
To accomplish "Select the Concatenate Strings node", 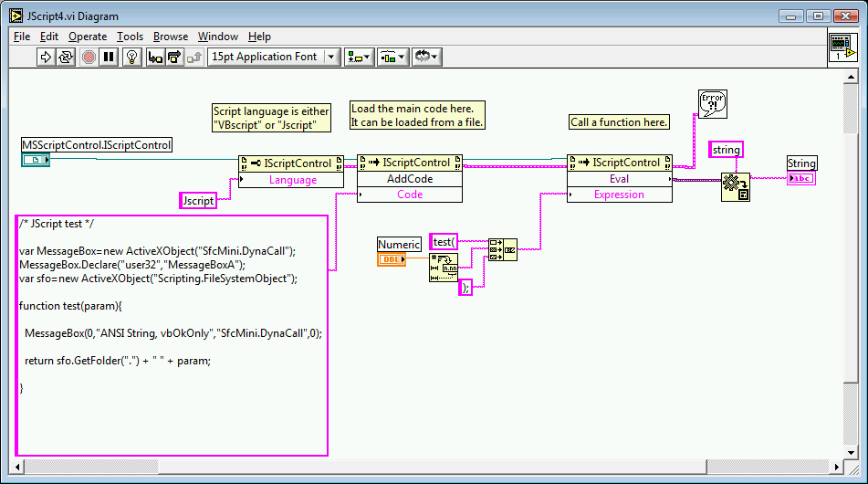I will (x=503, y=249).
